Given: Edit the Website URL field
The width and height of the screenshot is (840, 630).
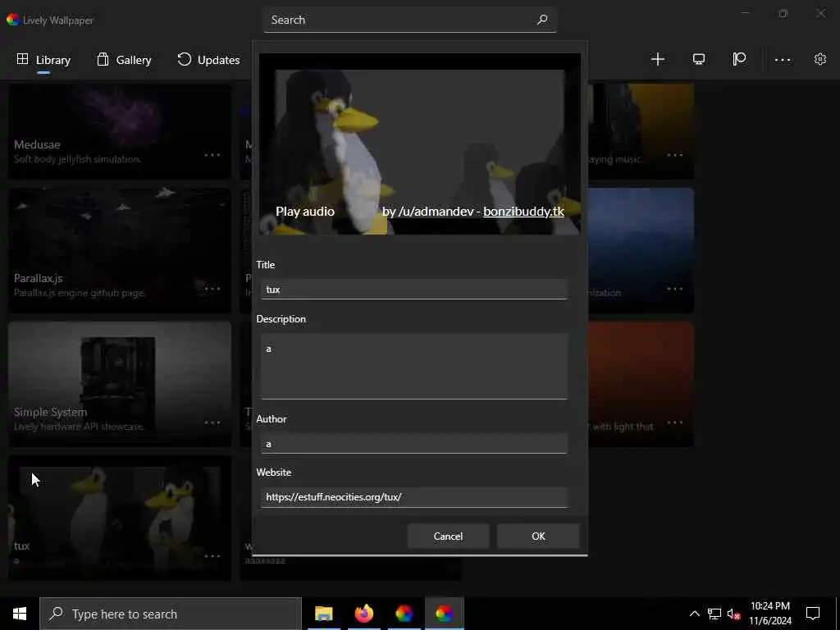Looking at the screenshot, I should click(413, 497).
